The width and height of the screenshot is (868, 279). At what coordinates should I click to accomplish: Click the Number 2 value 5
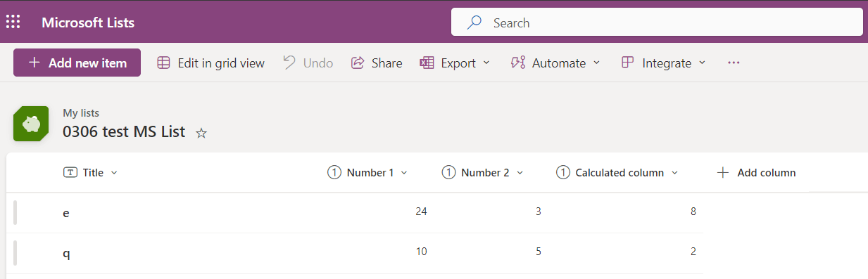[539, 252]
